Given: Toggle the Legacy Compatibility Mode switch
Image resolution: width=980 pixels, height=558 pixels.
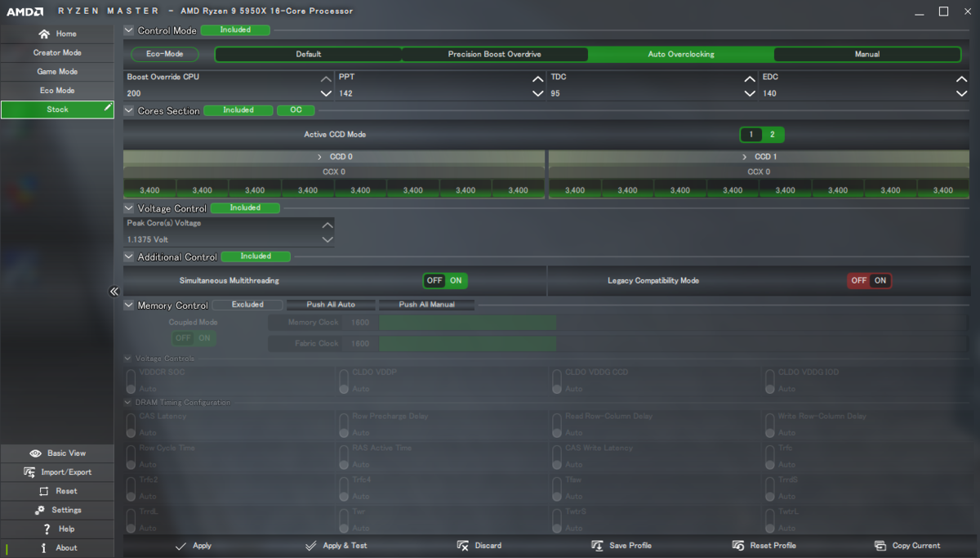Looking at the screenshot, I should tap(869, 280).
